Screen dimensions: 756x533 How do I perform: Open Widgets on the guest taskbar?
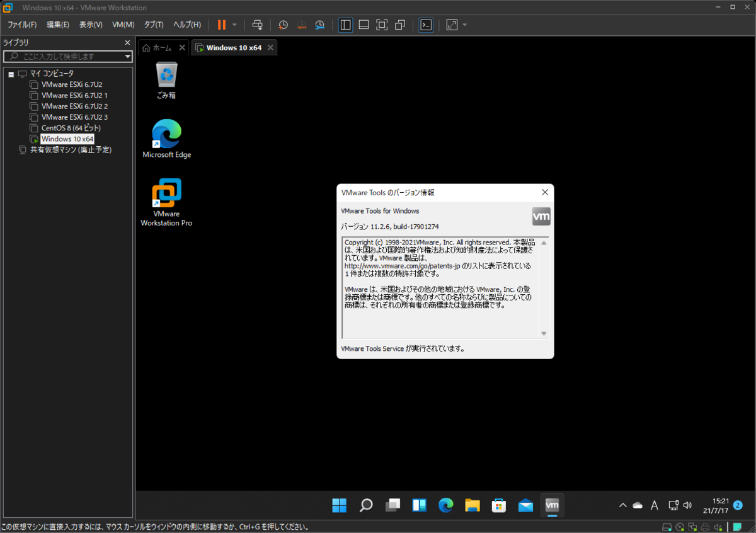tap(419, 505)
